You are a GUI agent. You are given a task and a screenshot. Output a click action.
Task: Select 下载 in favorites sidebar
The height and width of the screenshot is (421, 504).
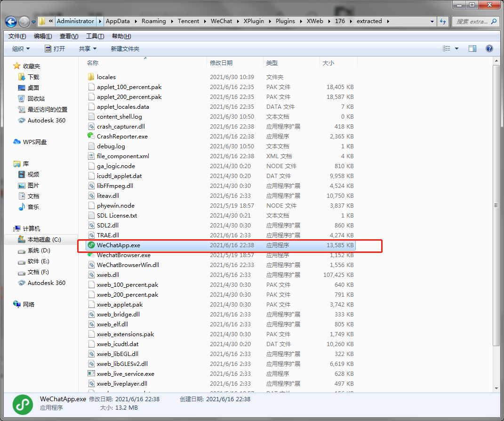(x=33, y=77)
